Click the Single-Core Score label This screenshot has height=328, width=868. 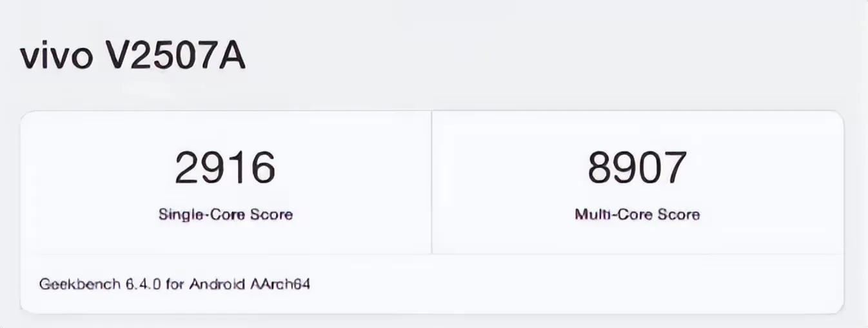pyautogui.click(x=225, y=214)
